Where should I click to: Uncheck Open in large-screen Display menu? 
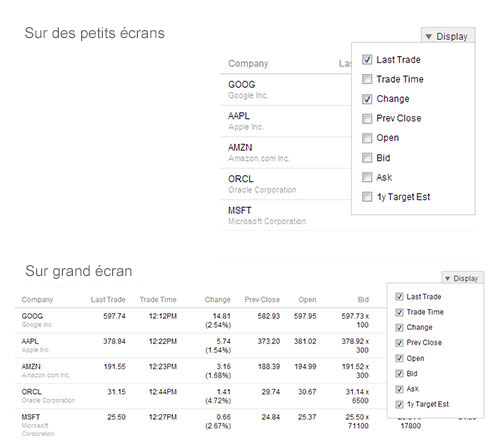tap(399, 358)
